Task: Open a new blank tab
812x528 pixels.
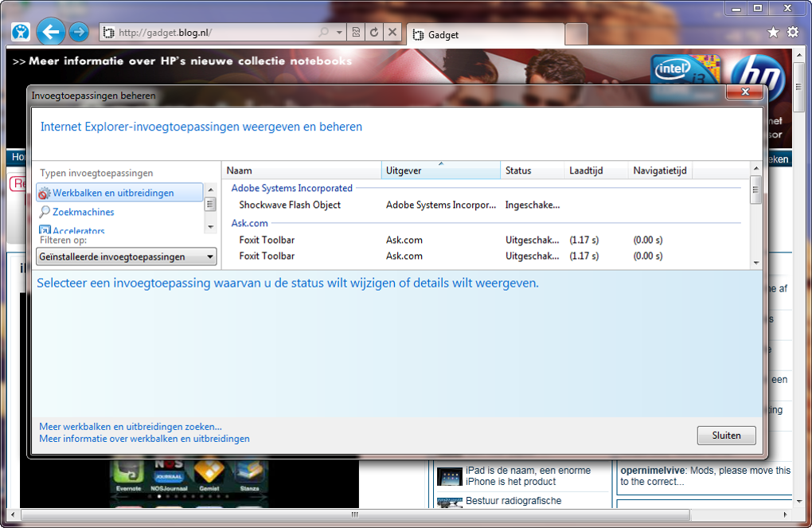Action: [576, 35]
